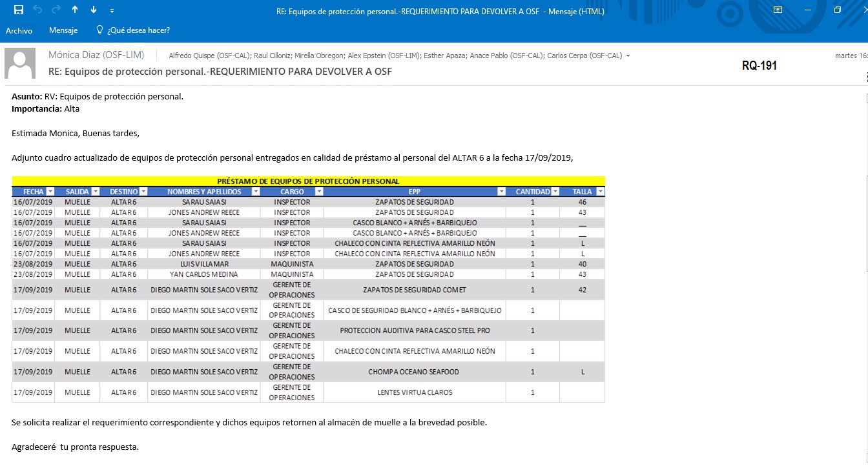Go to next item with down arrow
The image size is (868, 466).
pyautogui.click(x=94, y=10)
